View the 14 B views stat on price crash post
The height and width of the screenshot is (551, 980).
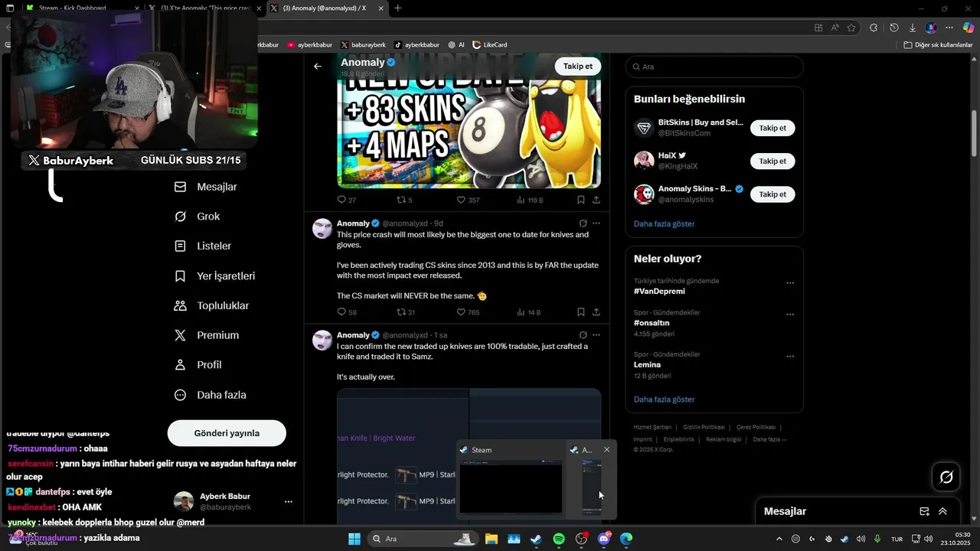click(x=529, y=312)
